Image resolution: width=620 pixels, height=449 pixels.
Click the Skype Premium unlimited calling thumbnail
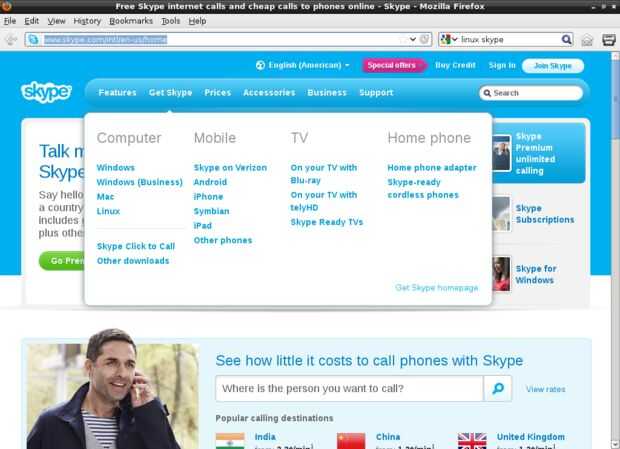click(x=502, y=153)
